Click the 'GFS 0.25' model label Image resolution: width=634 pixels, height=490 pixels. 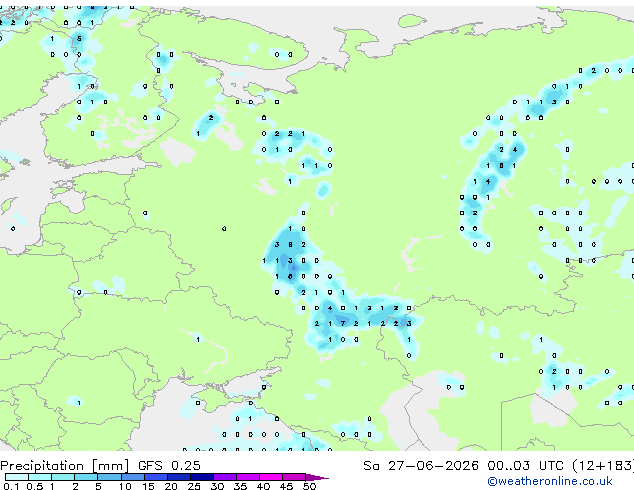pos(169,466)
